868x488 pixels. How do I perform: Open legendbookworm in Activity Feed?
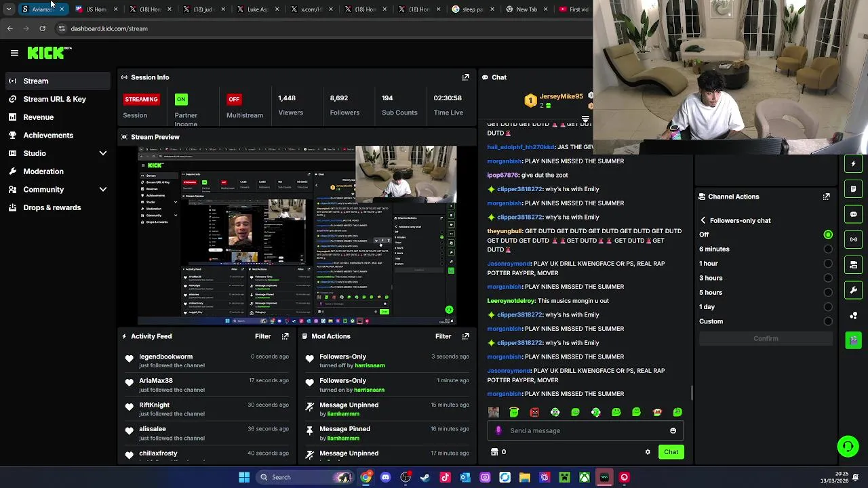(165, 357)
